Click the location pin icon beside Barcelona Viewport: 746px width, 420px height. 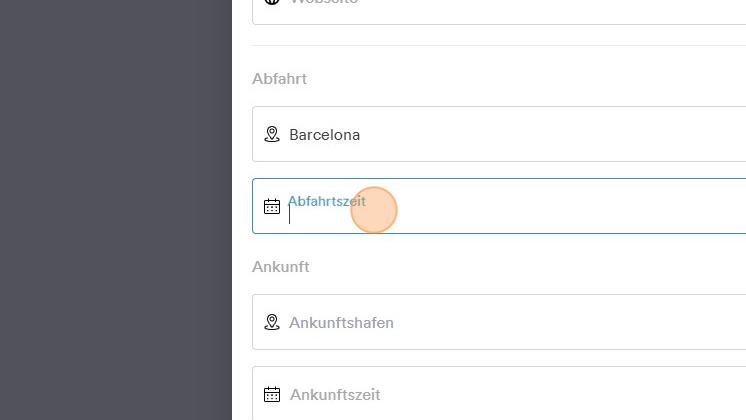272,135
